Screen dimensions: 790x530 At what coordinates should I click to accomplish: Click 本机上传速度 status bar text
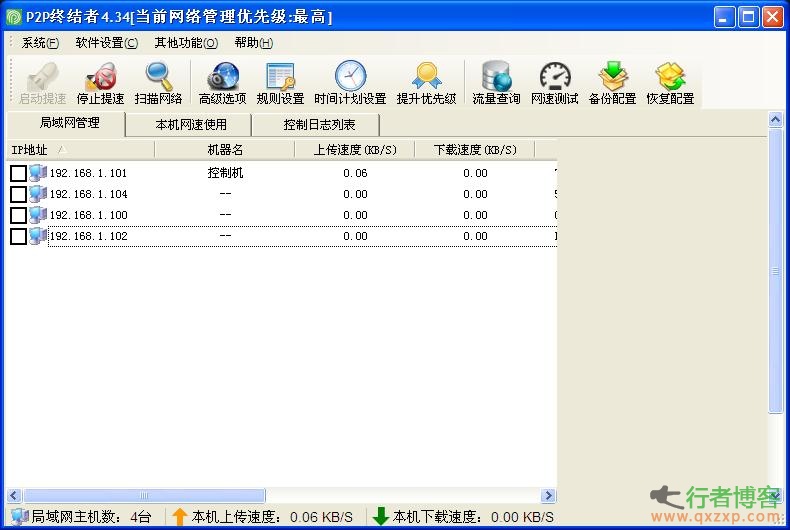coord(272,516)
